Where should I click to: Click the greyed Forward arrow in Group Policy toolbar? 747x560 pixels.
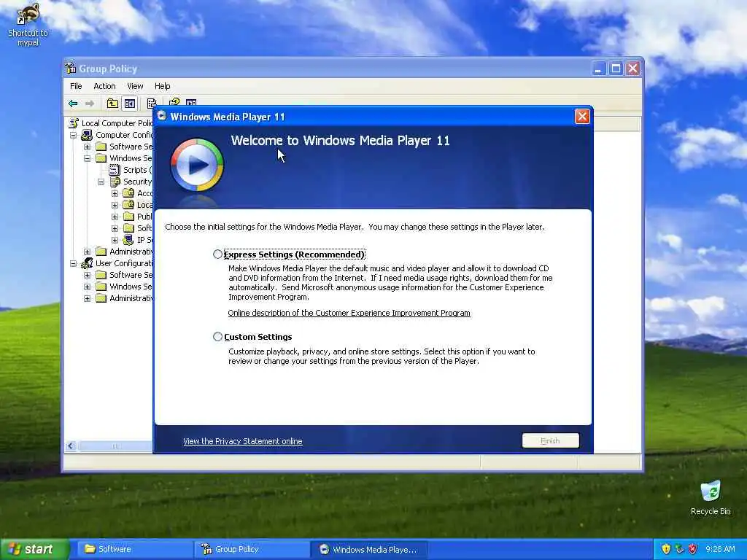coord(90,104)
